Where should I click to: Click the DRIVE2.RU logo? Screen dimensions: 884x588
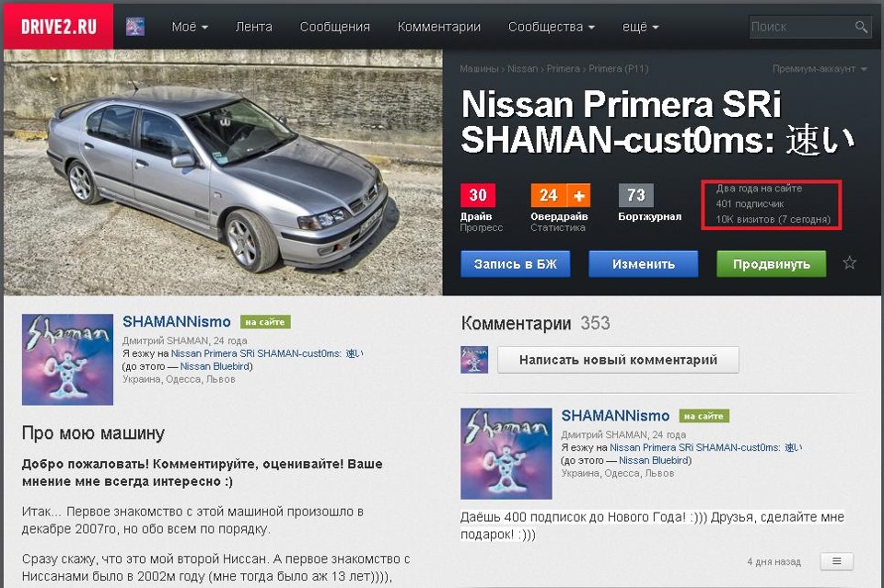(x=59, y=27)
